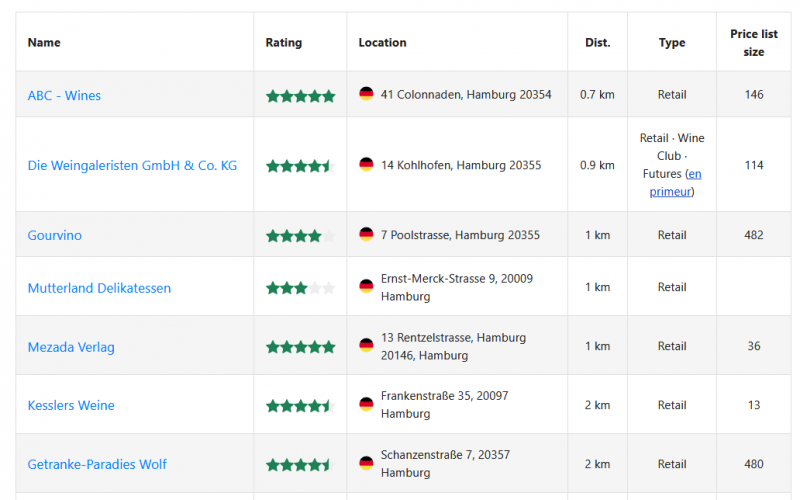This screenshot has width=800, height=500.
Task: Select the address '13 Rentzelstrasse, Hamburg 20146'
Action: [453, 346]
